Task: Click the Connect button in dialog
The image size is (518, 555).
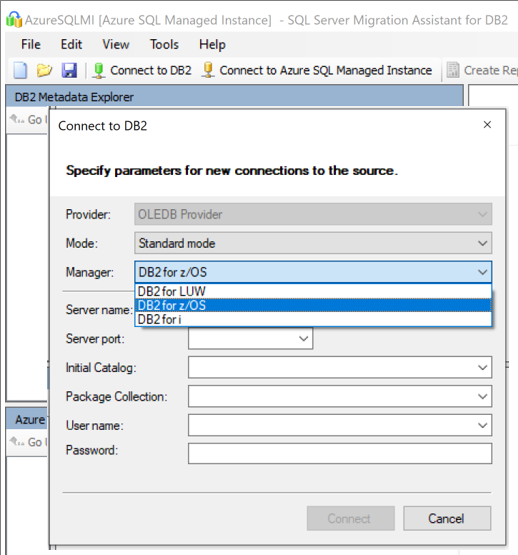Action: pos(351,518)
